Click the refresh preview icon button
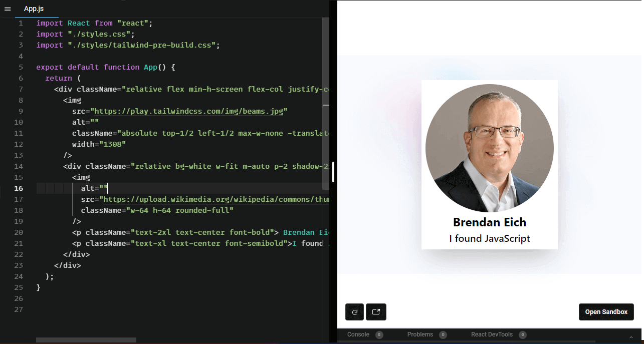The image size is (644, 344). pyautogui.click(x=354, y=312)
